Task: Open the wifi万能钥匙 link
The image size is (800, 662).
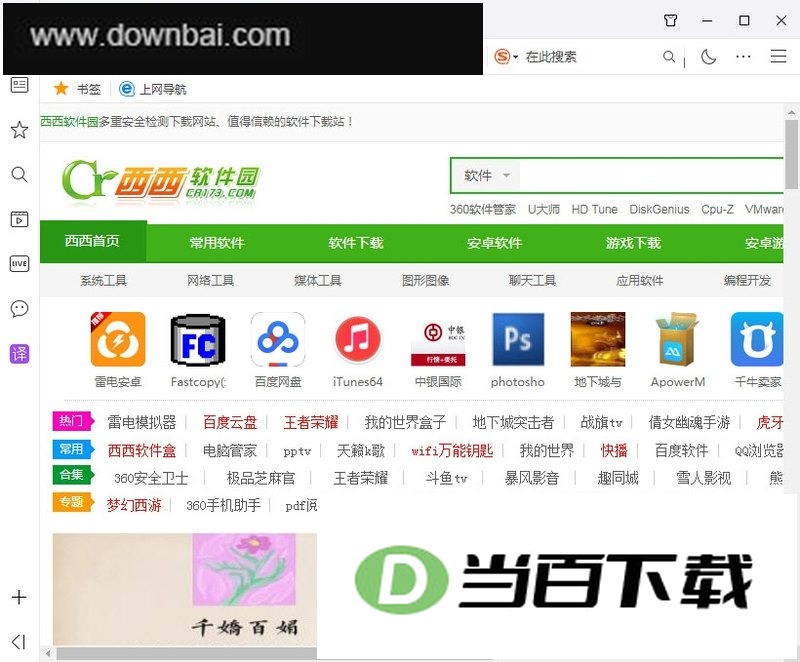Action: point(452,450)
